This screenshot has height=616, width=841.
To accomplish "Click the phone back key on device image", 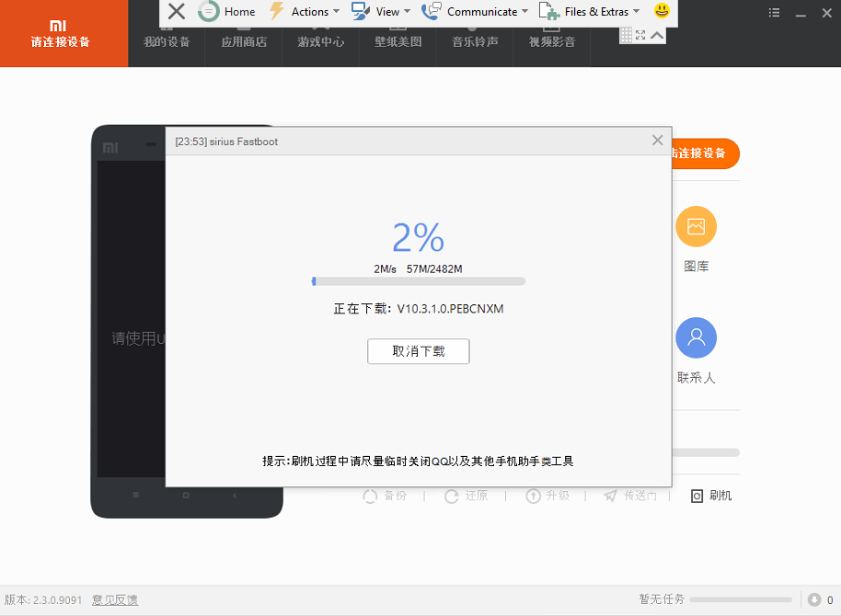I will pyautogui.click(x=235, y=496).
